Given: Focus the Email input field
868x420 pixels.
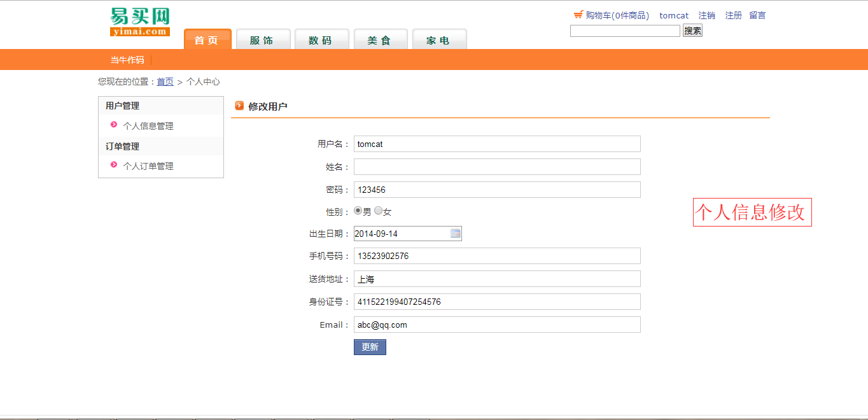Looking at the screenshot, I should [496, 325].
